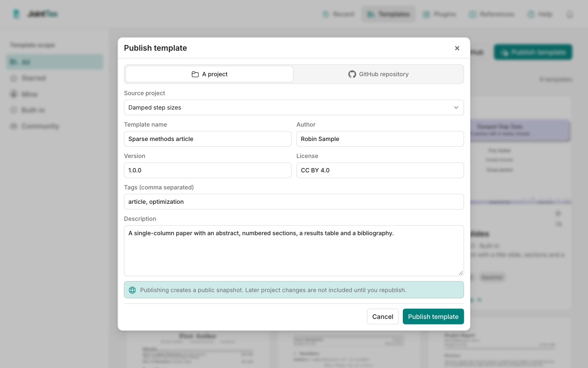Click into the Version field

click(x=207, y=170)
